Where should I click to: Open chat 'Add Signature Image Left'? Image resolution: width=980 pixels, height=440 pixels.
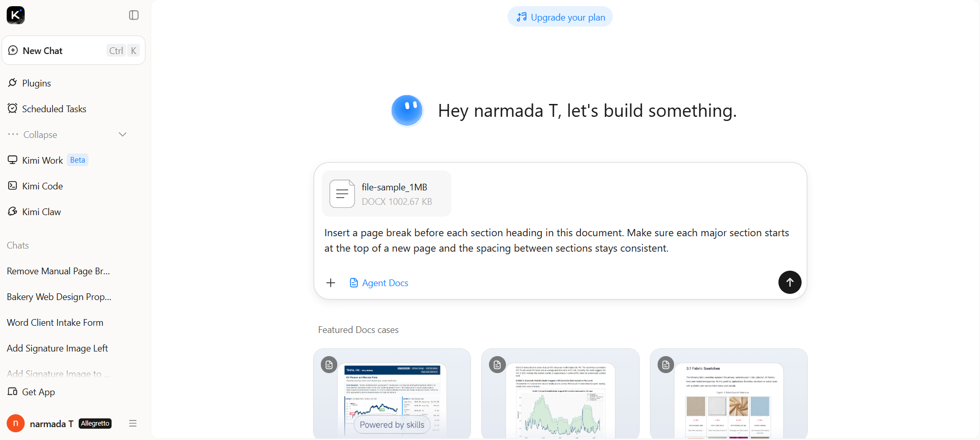coord(58,348)
